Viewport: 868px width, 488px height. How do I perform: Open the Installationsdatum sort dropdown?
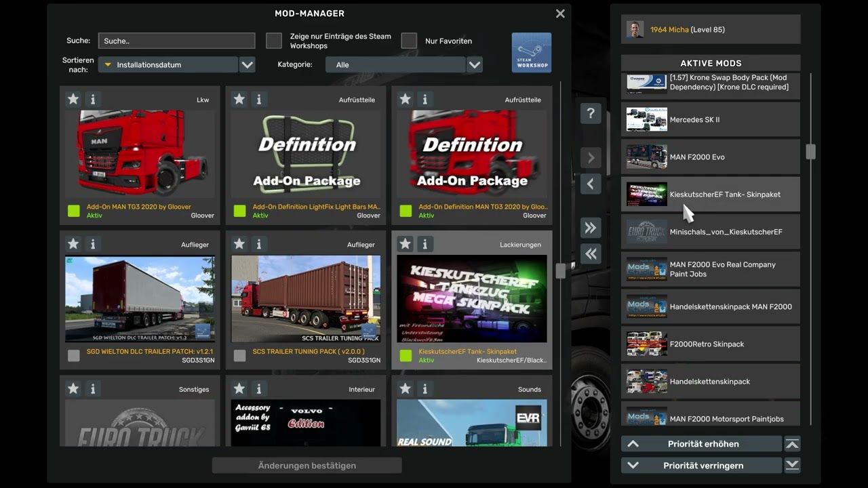[167, 65]
